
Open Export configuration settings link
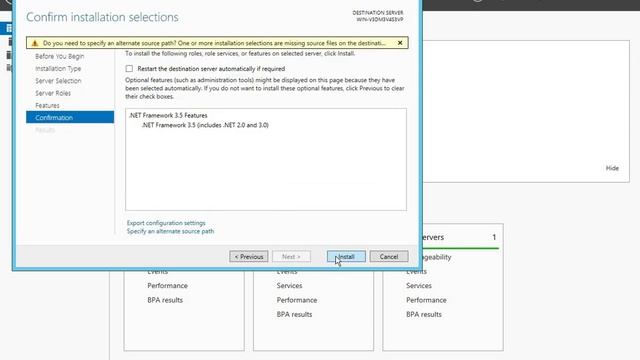pyautogui.click(x=166, y=223)
